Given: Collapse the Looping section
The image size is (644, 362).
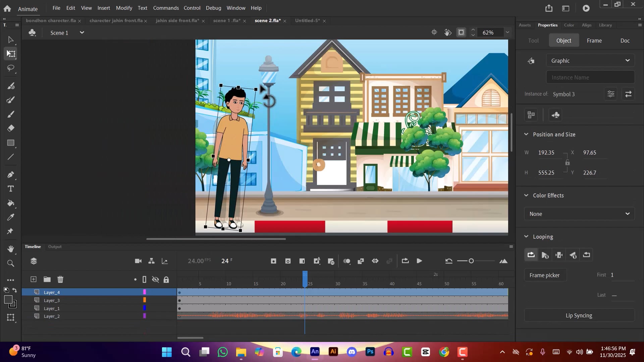Looking at the screenshot, I should tap(526, 237).
